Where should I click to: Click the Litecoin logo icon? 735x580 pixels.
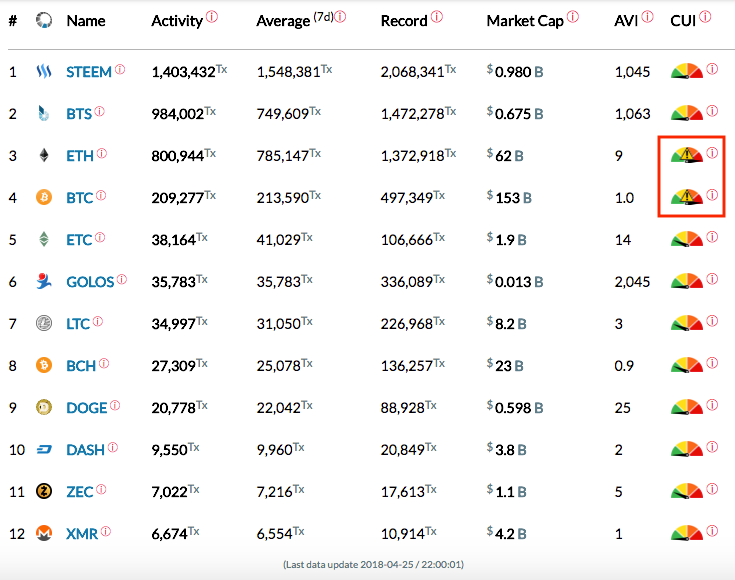(x=44, y=324)
